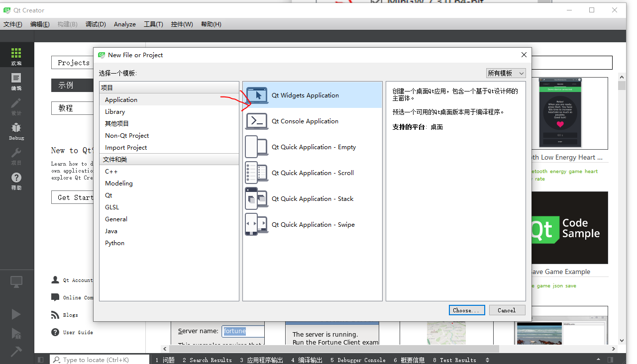The width and height of the screenshot is (637, 364).
Task: Select 其他项目 project category
Action: [169, 123]
